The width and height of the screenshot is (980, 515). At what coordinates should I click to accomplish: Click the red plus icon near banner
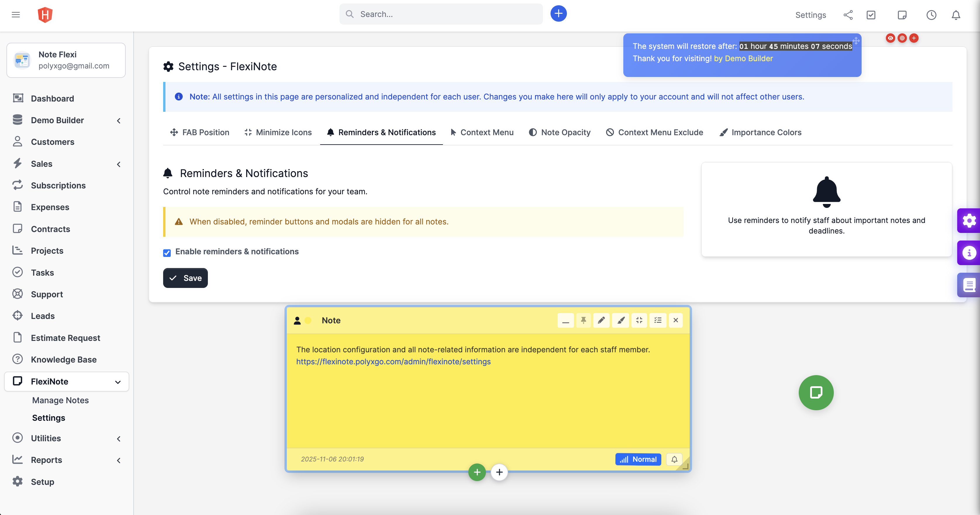[x=914, y=38]
